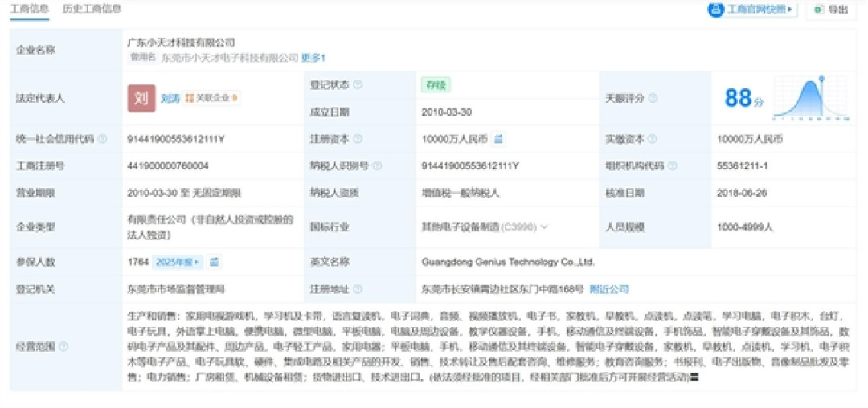Click the 天眼评分 score distribution chart

click(810, 98)
